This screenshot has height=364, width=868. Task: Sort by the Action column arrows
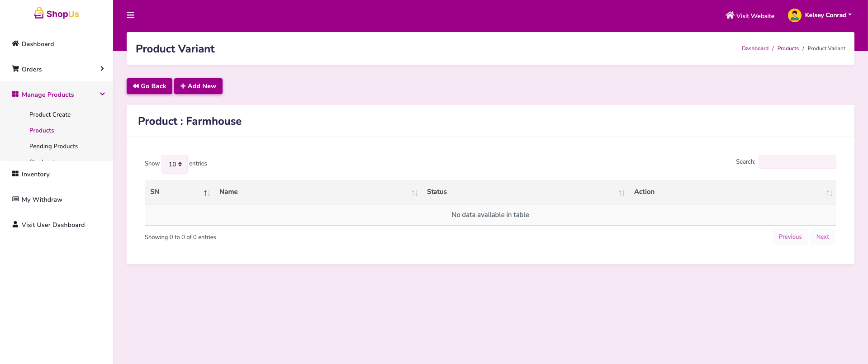point(829,193)
